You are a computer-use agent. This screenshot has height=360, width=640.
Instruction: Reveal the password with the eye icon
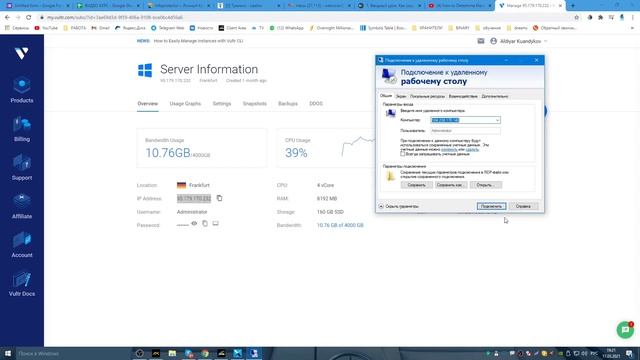click(194, 224)
